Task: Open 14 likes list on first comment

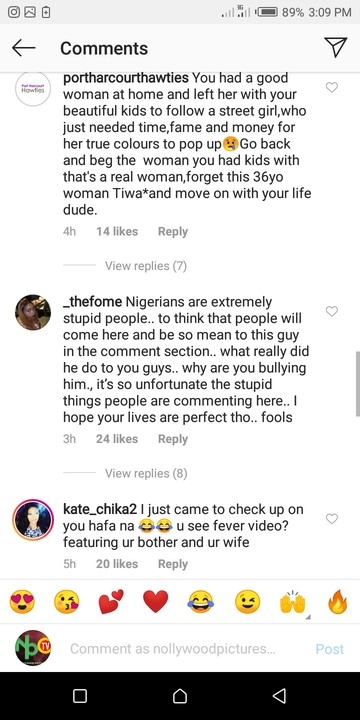Action: [117, 231]
